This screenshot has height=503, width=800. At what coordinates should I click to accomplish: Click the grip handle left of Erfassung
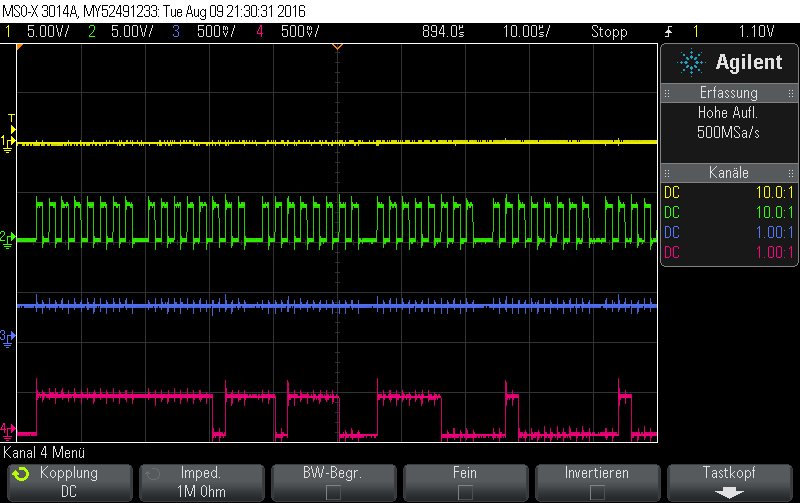click(667, 93)
